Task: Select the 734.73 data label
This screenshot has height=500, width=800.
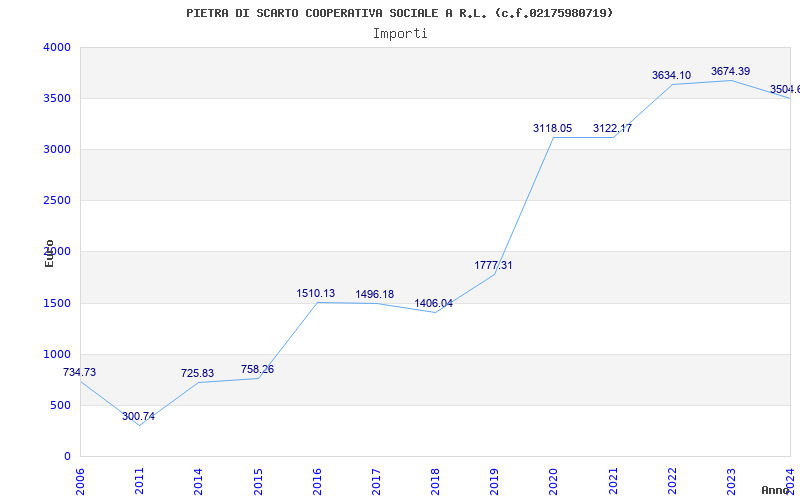Action: click(80, 372)
